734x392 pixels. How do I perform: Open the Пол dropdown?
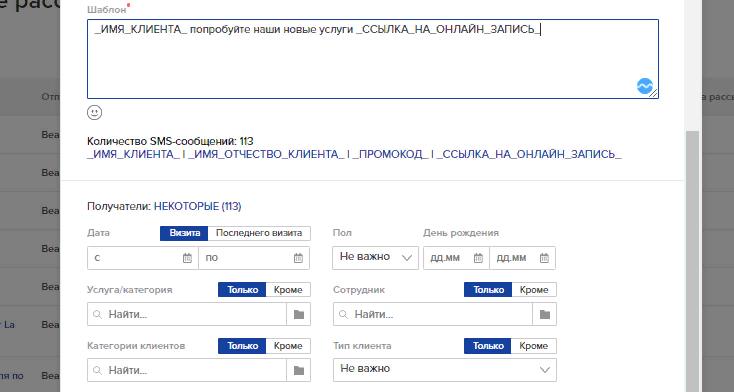(375, 258)
